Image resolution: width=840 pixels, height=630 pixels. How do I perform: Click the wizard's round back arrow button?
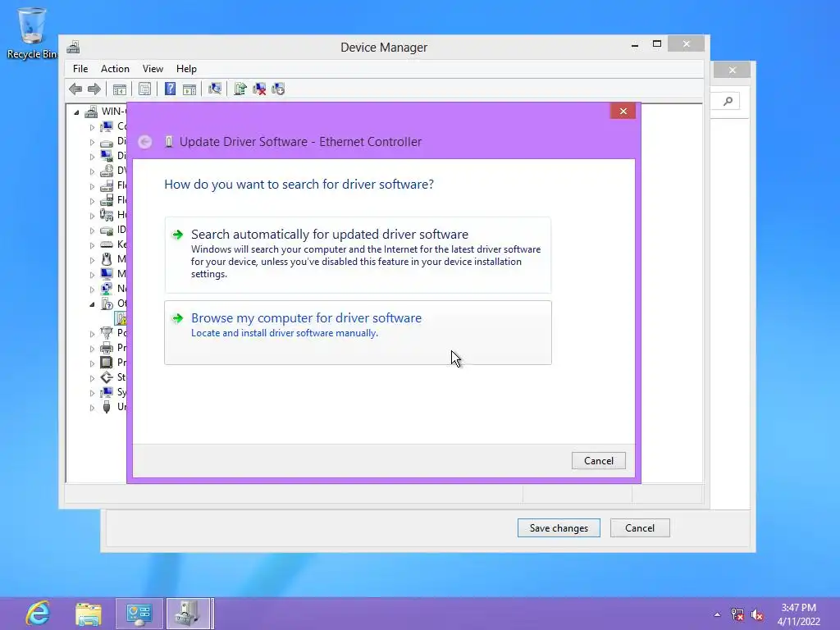(x=144, y=142)
